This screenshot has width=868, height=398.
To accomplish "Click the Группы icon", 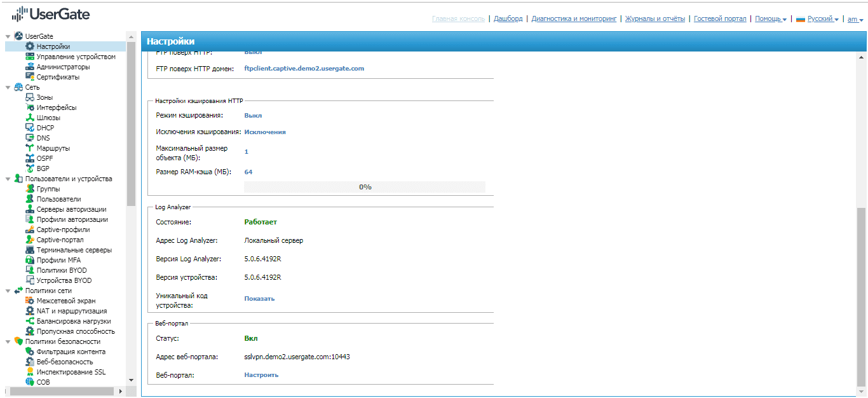I will point(30,189).
